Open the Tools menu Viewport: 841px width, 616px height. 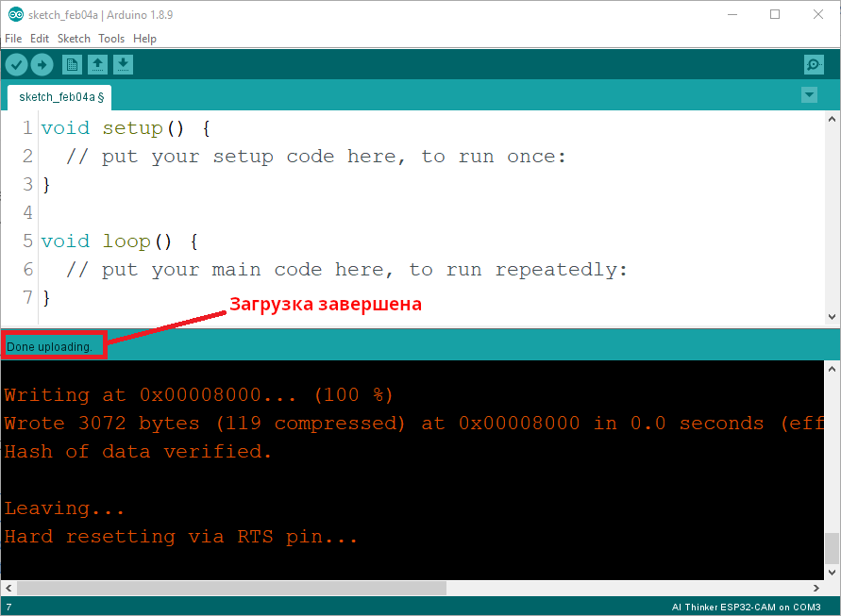pyautogui.click(x=111, y=39)
